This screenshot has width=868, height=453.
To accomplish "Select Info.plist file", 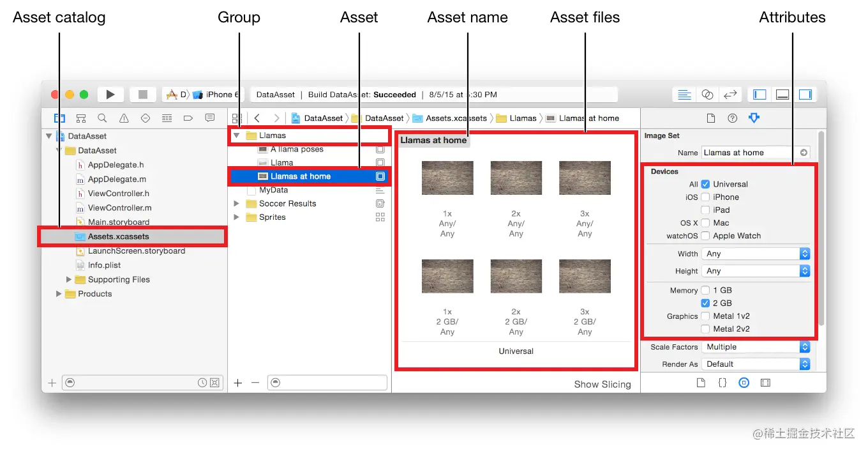I will [x=104, y=265].
